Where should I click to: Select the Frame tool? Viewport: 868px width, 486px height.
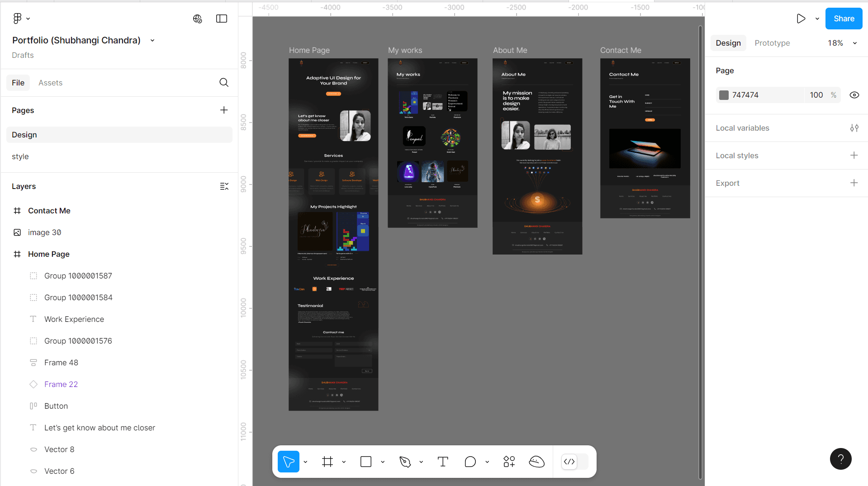[x=327, y=462]
